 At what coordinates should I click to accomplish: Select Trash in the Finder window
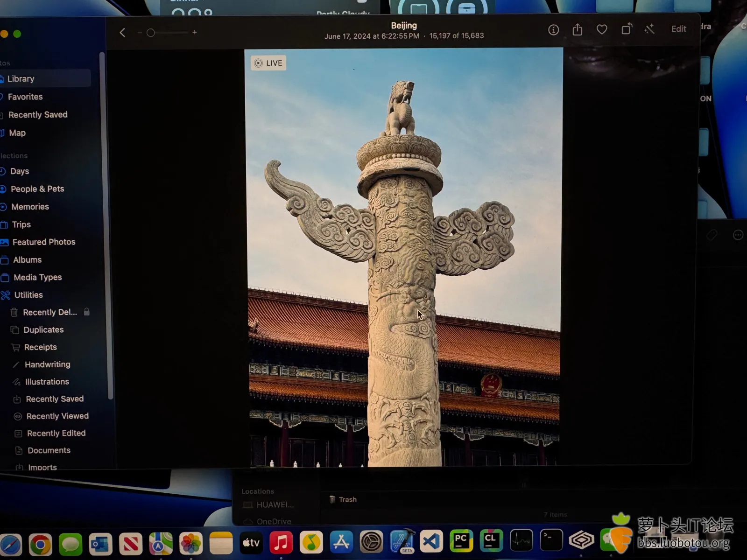click(343, 499)
